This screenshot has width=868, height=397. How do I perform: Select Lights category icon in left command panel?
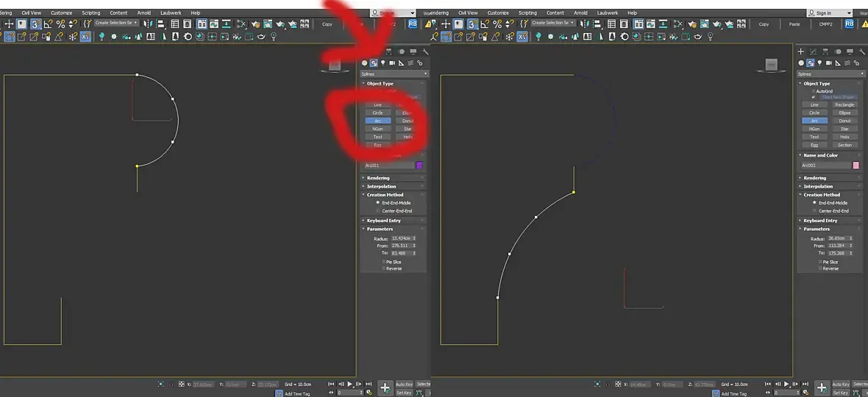[x=383, y=63]
